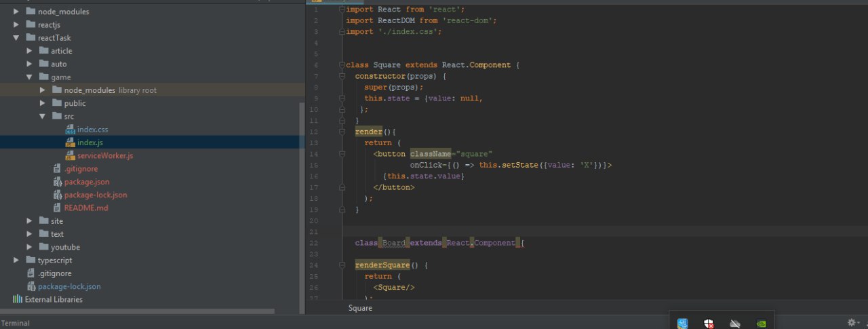Click the README.md file icon
Screen dimensions: 868x329
[x=58, y=208]
